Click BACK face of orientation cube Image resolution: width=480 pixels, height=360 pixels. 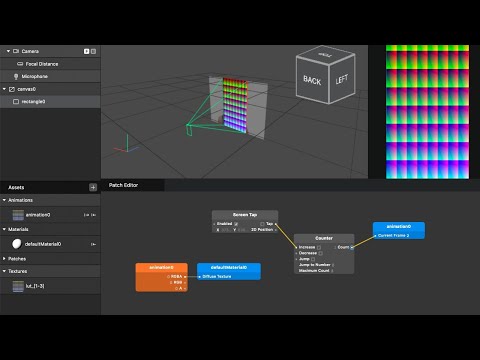click(x=312, y=80)
